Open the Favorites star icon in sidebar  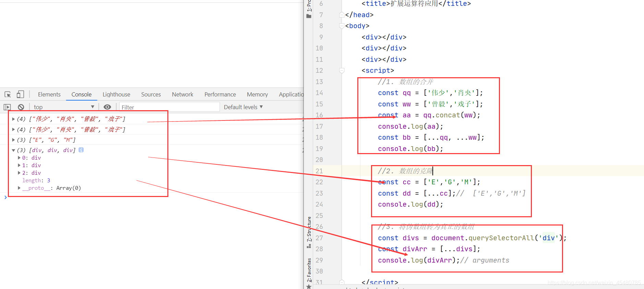click(x=309, y=287)
